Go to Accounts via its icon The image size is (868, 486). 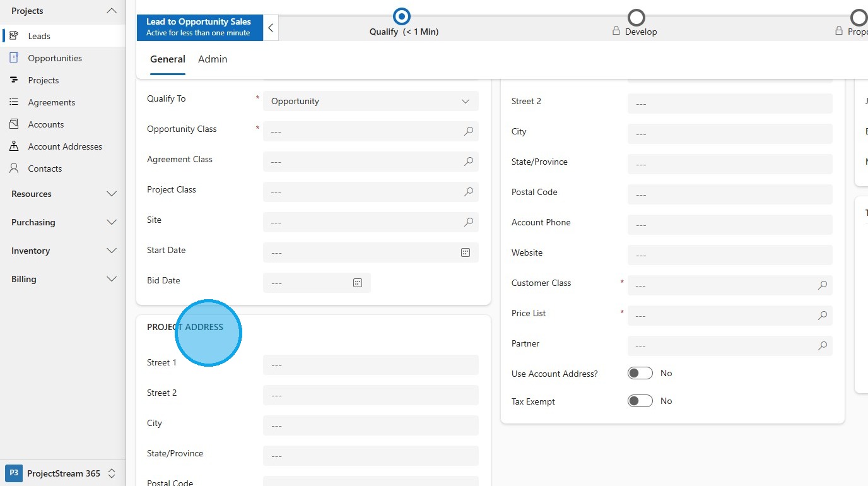tap(14, 124)
